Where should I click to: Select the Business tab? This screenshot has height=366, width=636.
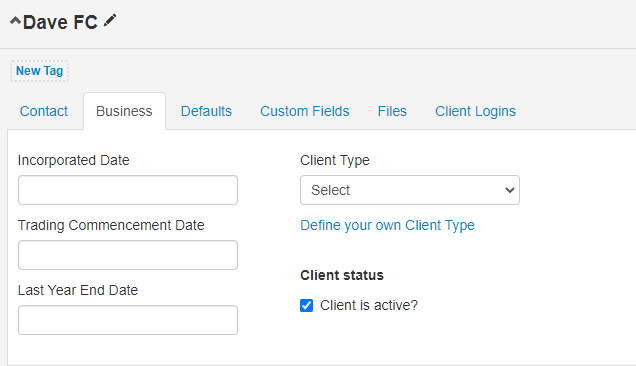124,111
